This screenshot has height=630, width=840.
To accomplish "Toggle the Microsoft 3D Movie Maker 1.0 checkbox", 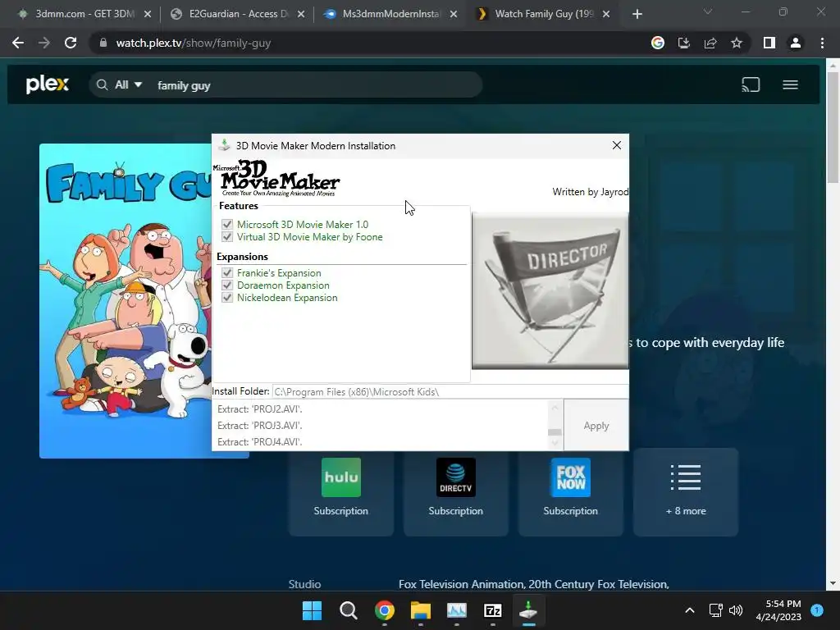I will tap(227, 225).
